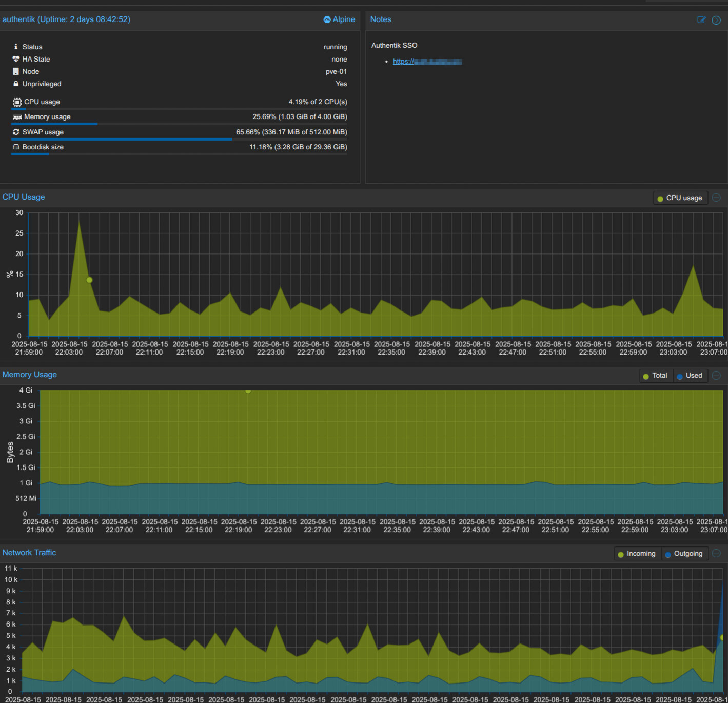
Task: Click the Status info icon
Action: tap(16, 47)
